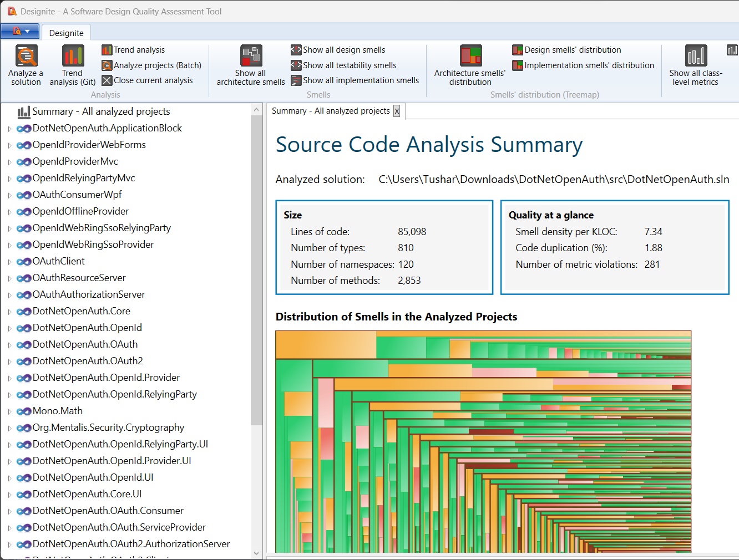Open Architecture smells' distribution treemap icon
Viewport: 739px width, 560px height.
tap(470, 56)
